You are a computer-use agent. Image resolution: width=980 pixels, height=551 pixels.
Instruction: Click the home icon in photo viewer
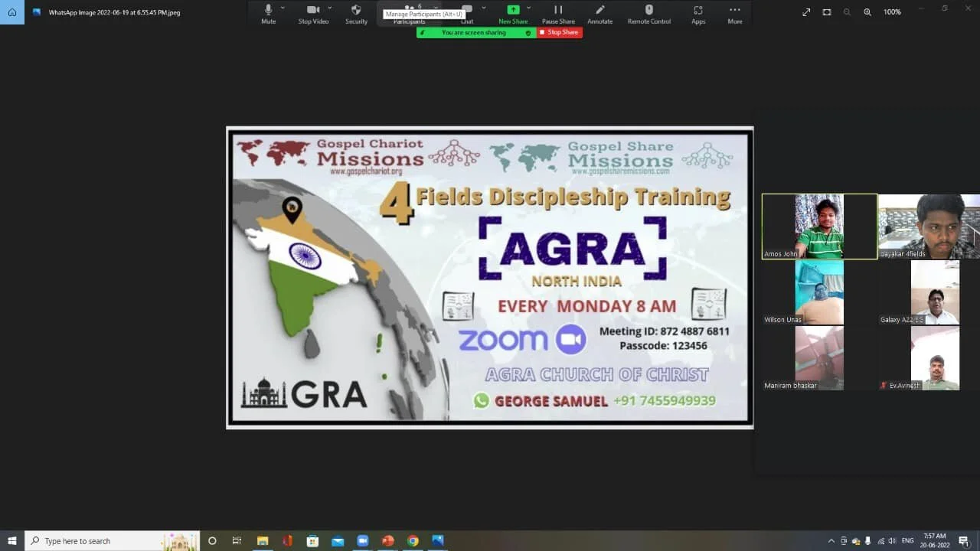[12, 12]
